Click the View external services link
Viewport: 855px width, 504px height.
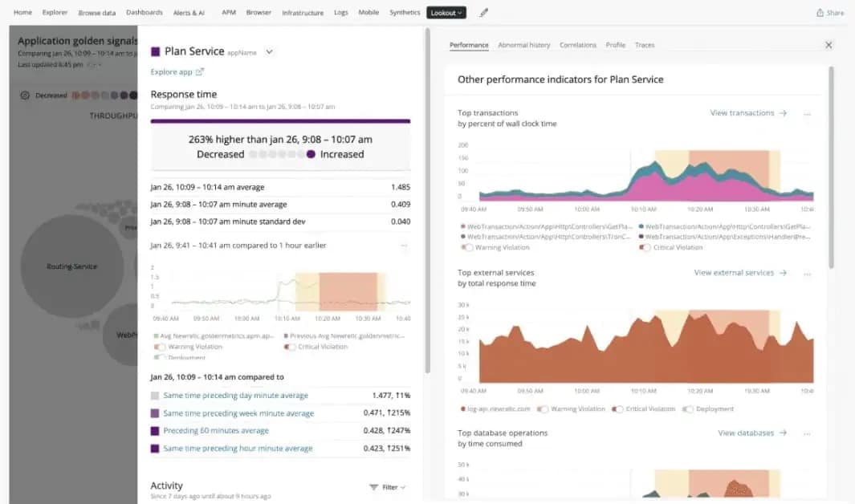point(734,272)
